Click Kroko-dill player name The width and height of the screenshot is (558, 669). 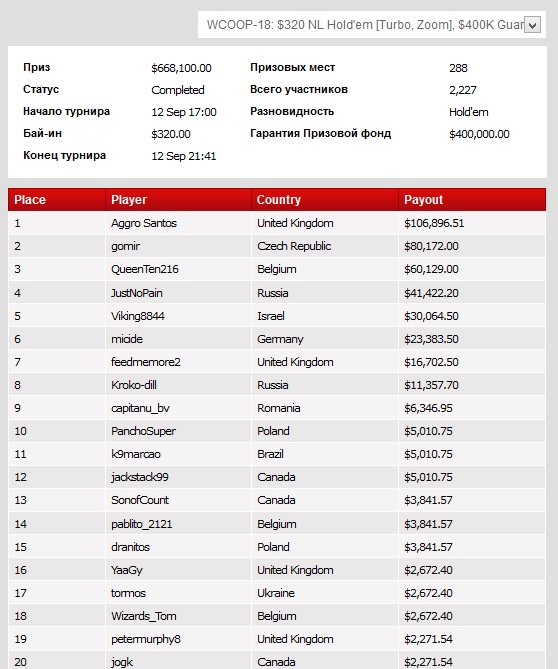click(x=134, y=385)
